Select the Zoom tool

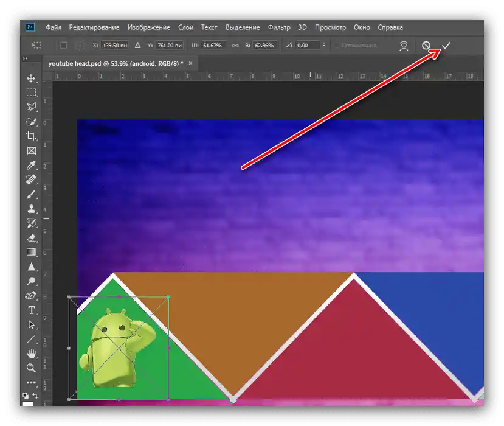(x=31, y=368)
